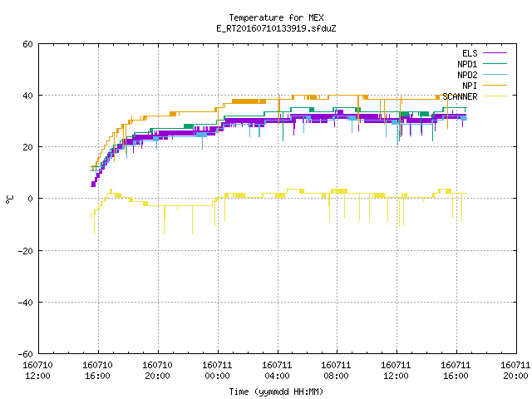
Task: Click the x-axis label 160711 16:00
Action: click(456, 371)
